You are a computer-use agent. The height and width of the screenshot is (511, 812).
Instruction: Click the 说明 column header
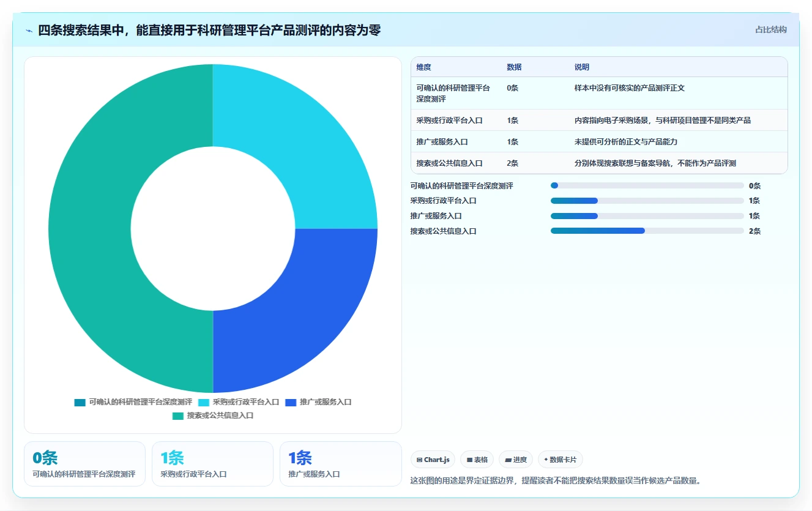581,67
